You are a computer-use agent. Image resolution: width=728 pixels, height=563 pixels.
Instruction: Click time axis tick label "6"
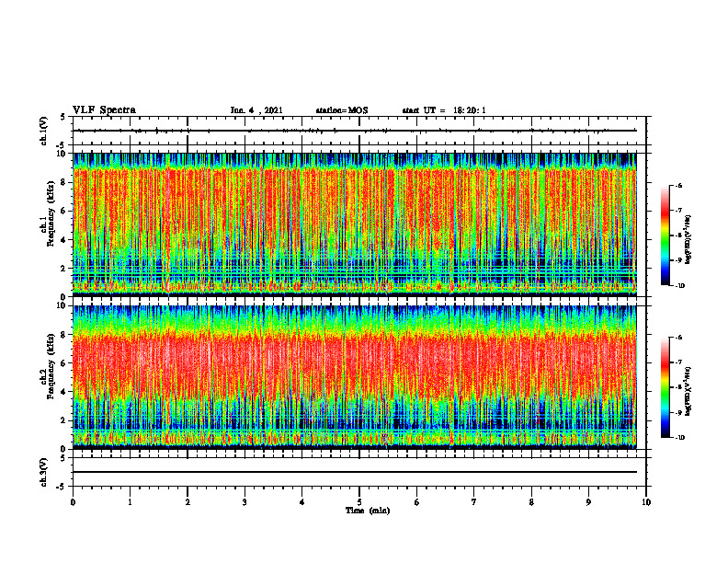[x=417, y=502]
